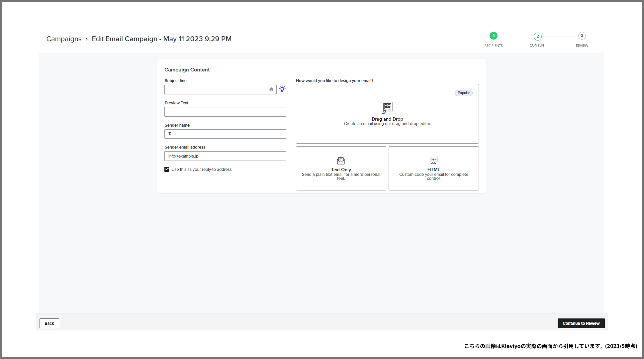
Task: Click step 2 Content circle icon
Action: (x=537, y=36)
